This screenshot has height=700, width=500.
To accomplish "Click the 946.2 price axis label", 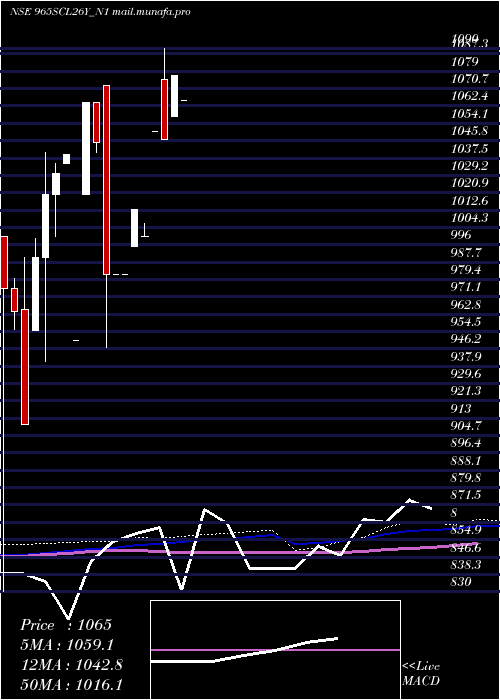I will [467, 339].
